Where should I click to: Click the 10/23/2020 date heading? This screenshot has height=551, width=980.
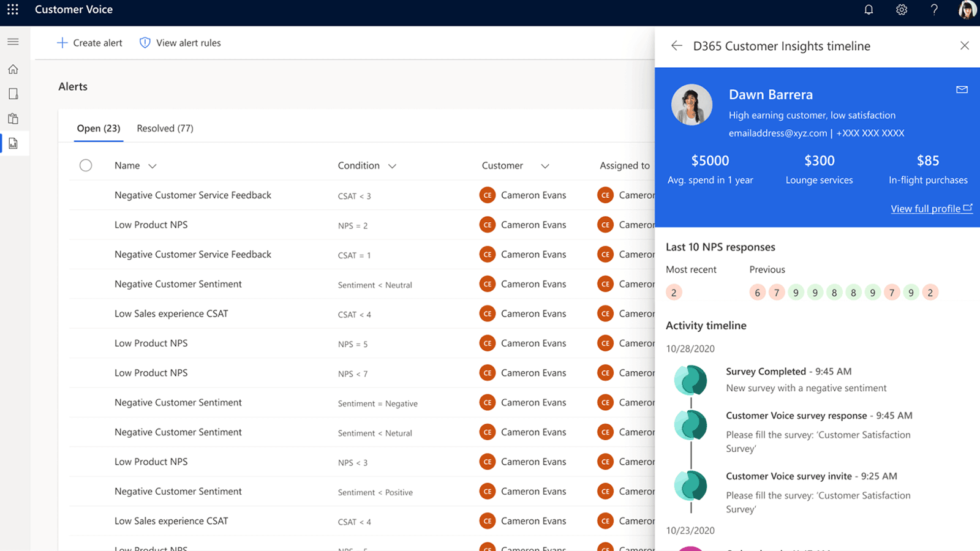690,531
